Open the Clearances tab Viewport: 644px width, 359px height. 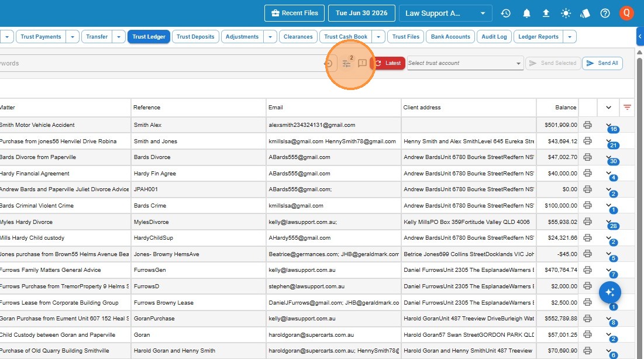298,37
